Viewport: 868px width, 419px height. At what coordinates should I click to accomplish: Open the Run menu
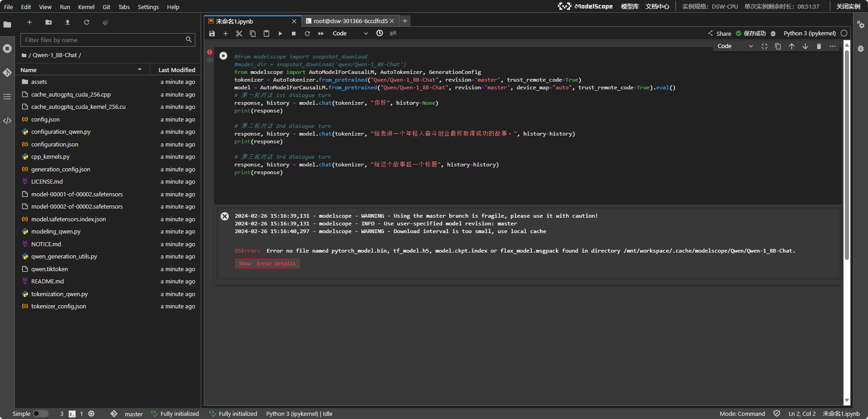[65, 7]
